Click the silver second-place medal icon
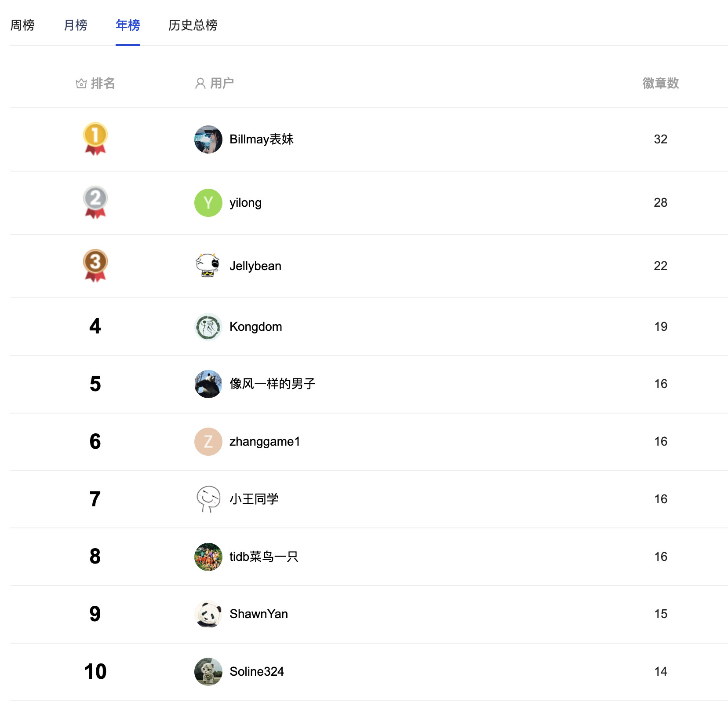The width and height of the screenshot is (728, 703). tap(95, 202)
